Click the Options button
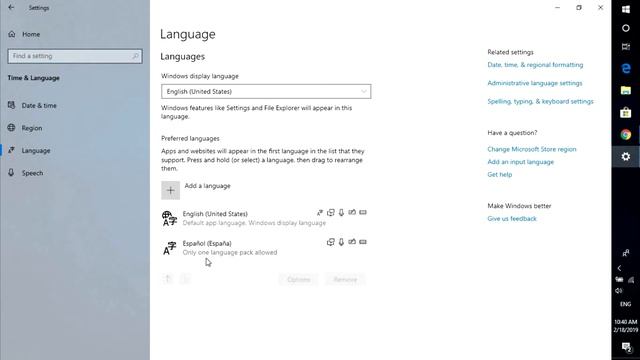Viewport: 640px width, 360px height. pos(298,280)
